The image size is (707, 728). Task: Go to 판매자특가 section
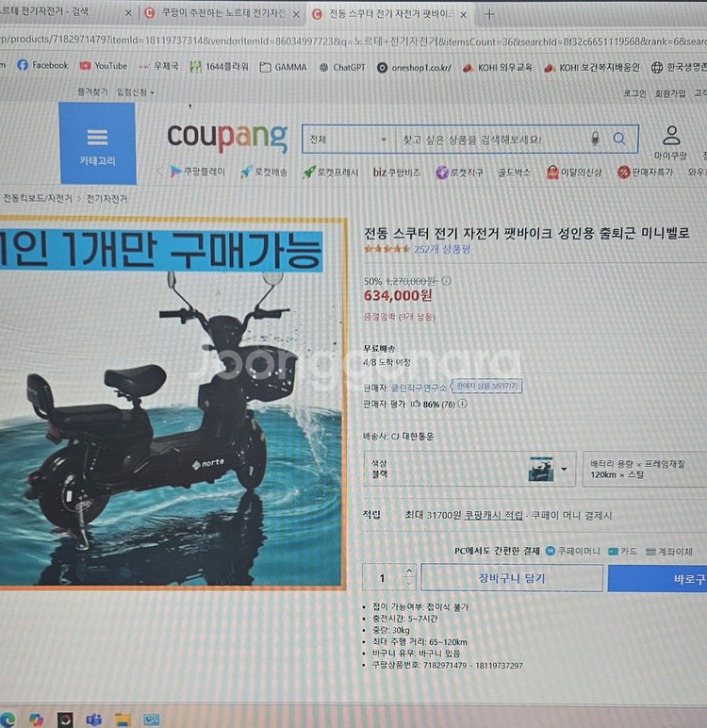tap(645, 173)
